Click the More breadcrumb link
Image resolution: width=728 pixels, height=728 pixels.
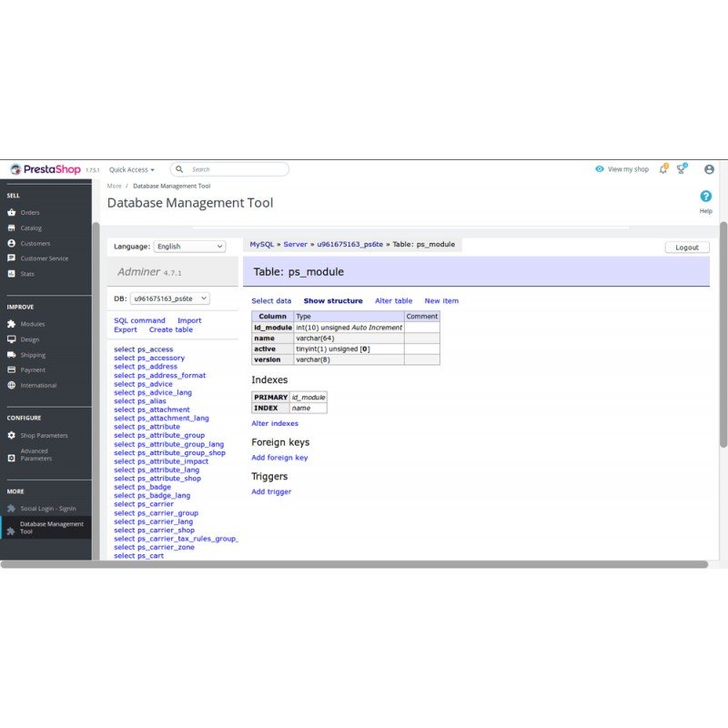tap(115, 186)
